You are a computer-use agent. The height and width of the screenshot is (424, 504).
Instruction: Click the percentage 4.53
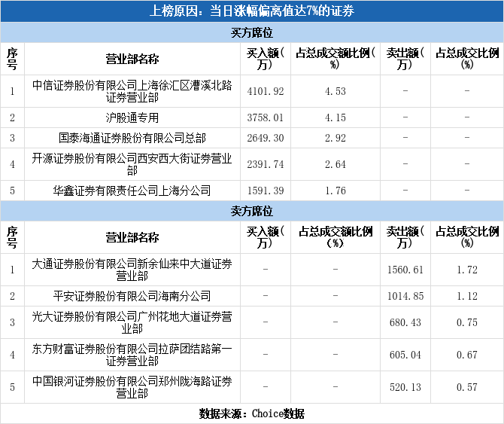335,91
